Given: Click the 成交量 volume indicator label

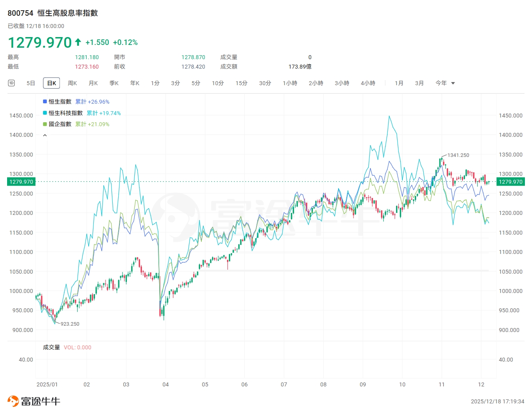Looking at the screenshot, I should (52, 347).
